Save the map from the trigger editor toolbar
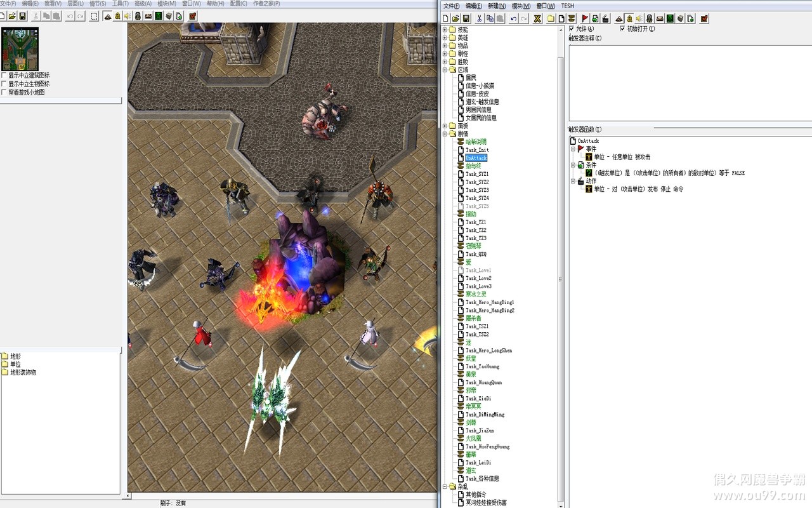 click(x=466, y=18)
